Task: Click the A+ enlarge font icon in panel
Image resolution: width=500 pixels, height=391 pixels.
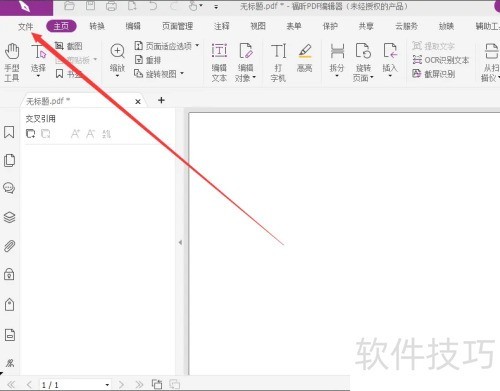Action: [75, 134]
